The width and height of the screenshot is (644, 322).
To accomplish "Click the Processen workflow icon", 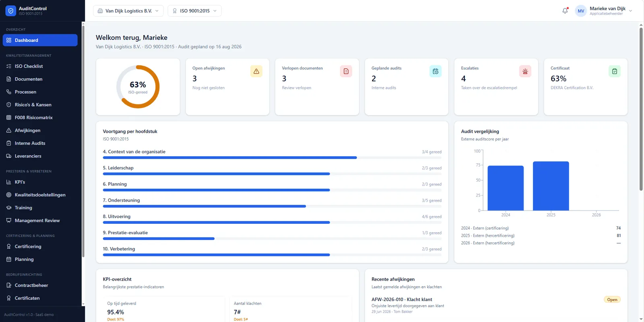I will point(9,92).
